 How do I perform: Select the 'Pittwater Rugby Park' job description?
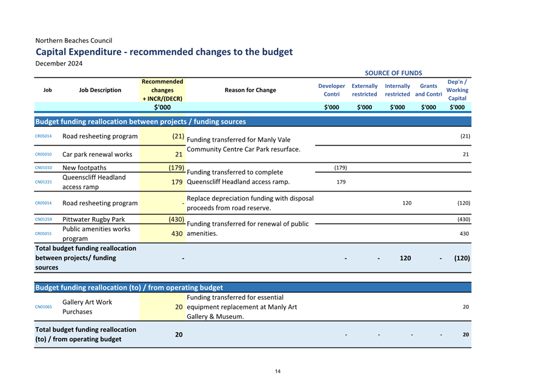coord(93,219)
